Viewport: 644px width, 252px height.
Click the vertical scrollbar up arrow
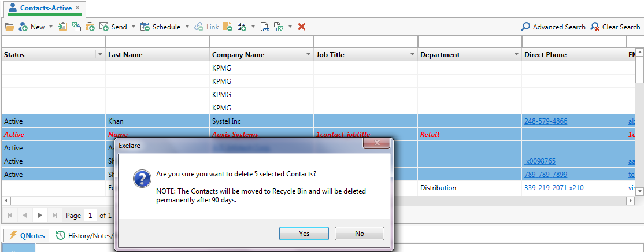click(639, 53)
